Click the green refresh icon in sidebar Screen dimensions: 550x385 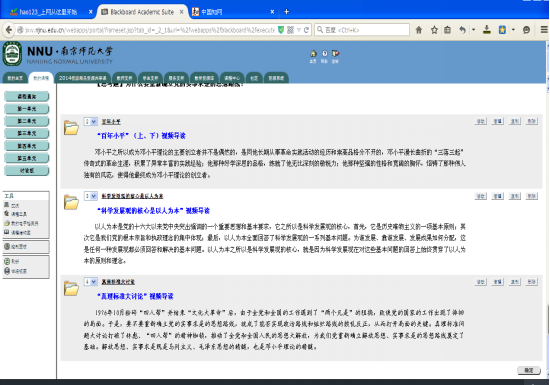pyautogui.click(x=7, y=261)
